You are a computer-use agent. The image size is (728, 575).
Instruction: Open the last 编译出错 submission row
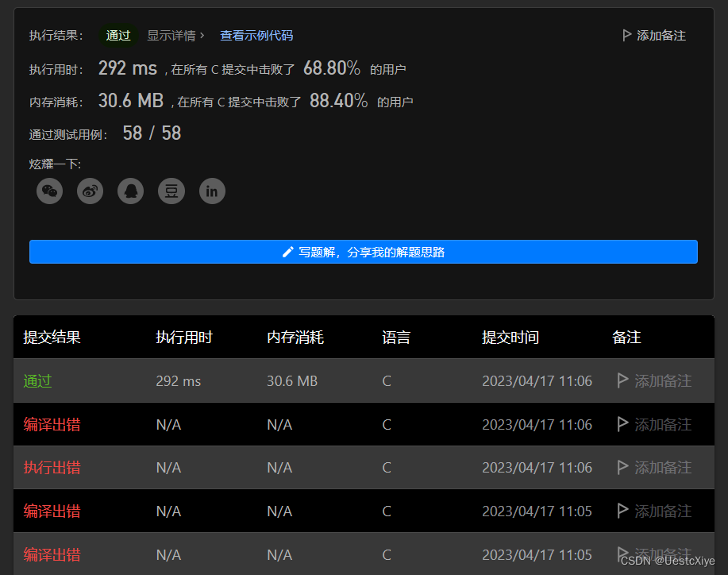(x=52, y=554)
